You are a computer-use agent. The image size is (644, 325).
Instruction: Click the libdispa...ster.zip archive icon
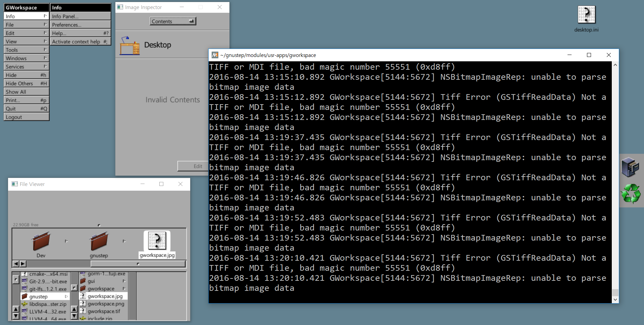pyautogui.click(x=24, y=304)
